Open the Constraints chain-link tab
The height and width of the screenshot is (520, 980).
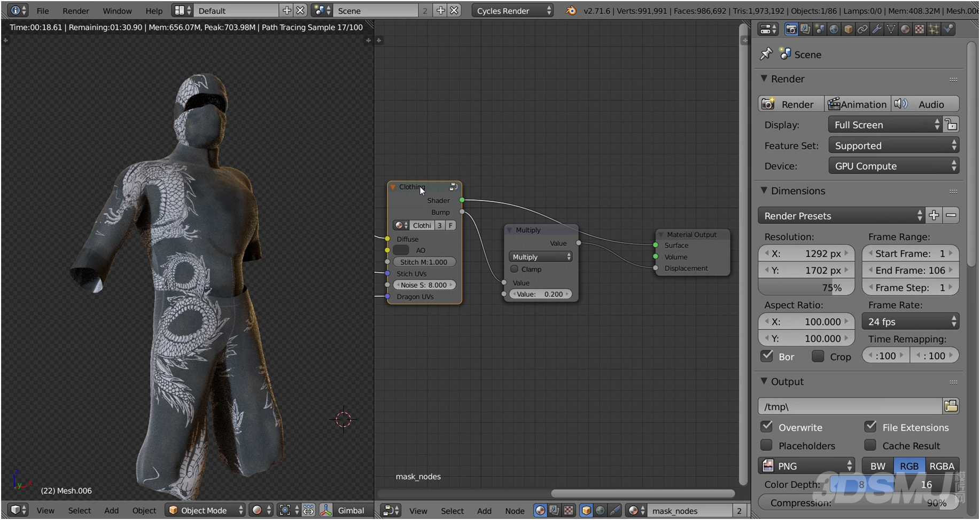862,29
